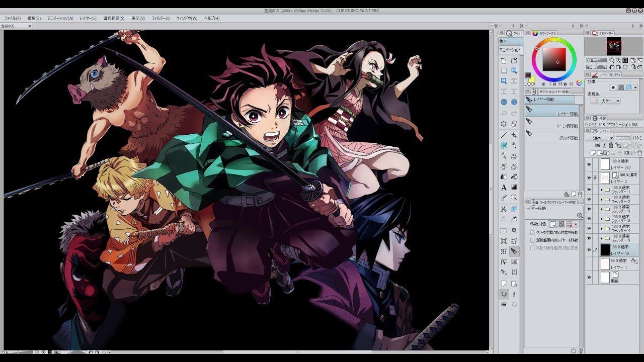
Task: Open the 編集(E) menu
Action: click(x=34, y=18)
